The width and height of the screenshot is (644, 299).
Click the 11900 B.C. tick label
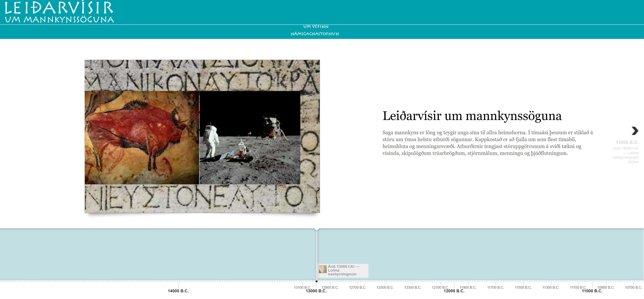pos(468,287)
